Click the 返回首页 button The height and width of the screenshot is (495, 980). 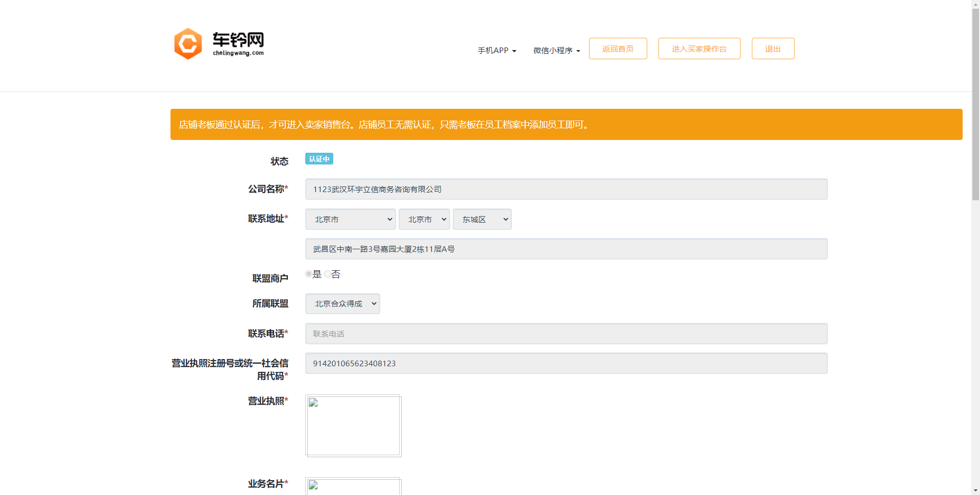click(618, 49)
